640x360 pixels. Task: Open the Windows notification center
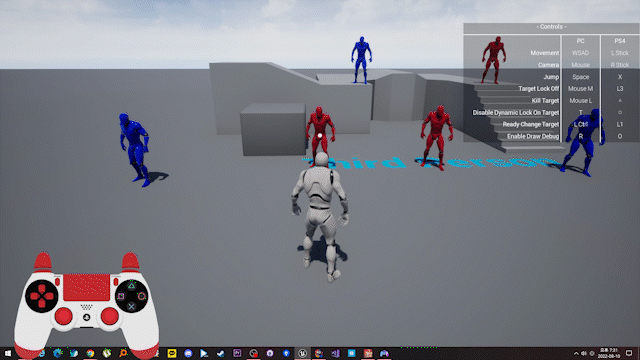click(629, 353)
